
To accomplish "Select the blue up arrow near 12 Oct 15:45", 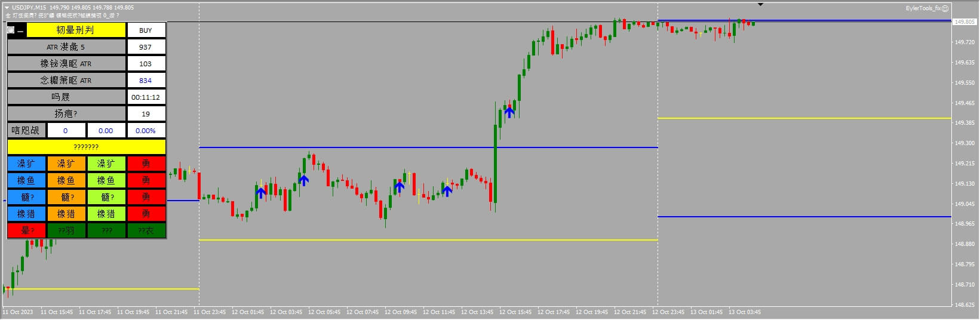I will [509, 111].
